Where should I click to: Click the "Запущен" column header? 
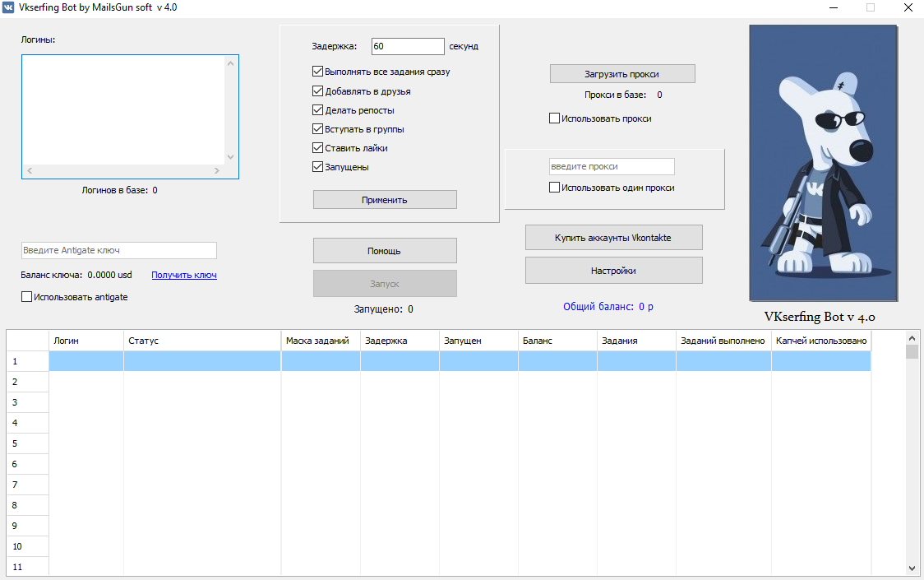tap(478, 341)
